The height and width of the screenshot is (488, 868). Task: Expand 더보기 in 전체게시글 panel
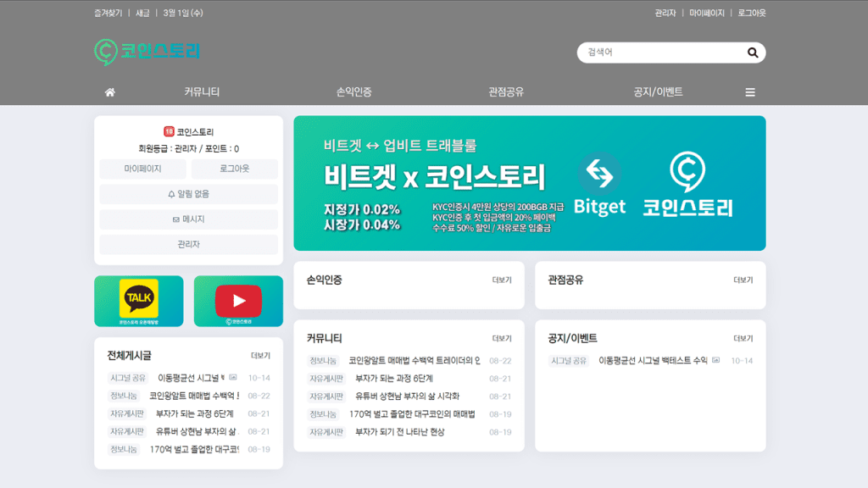(x=260, y=356)
